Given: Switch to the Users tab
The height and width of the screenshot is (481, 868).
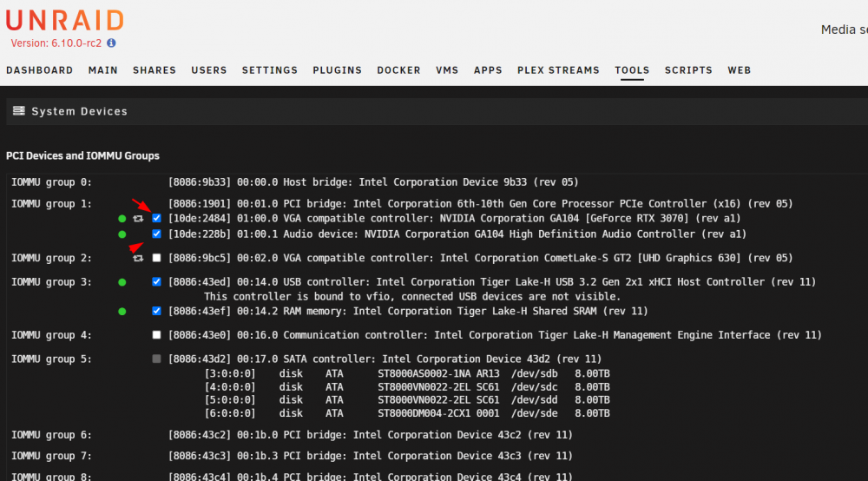Looking at the screenshot, I should [x=209, y=70].
